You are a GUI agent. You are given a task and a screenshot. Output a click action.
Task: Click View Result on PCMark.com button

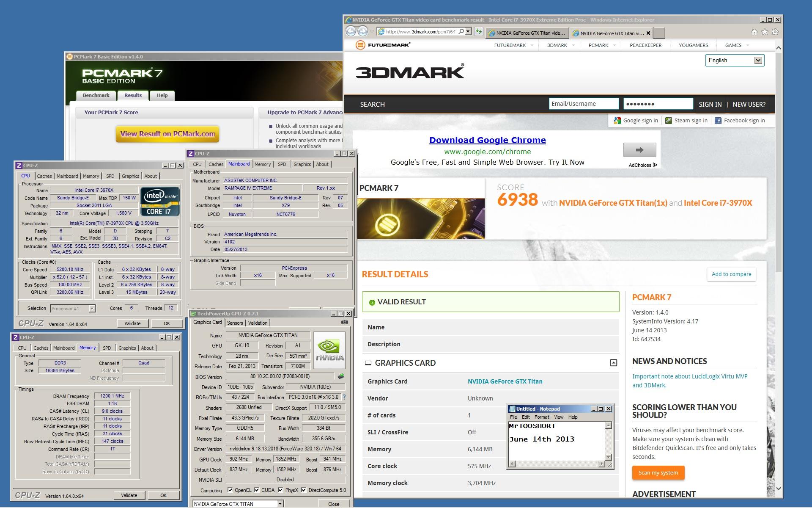click(x=167, y=134)
